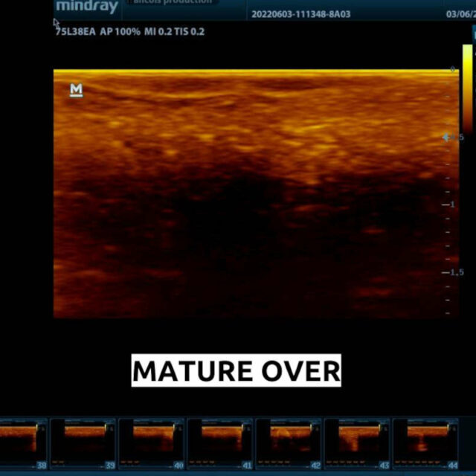Click the date text at top right
This screenshot has height=476, width=476.
[x=461, y=14]
